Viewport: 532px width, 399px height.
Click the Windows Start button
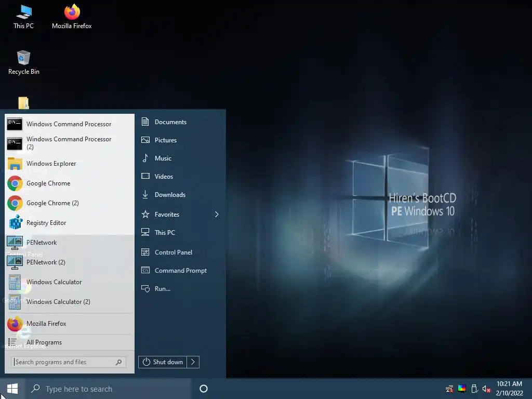12,389
